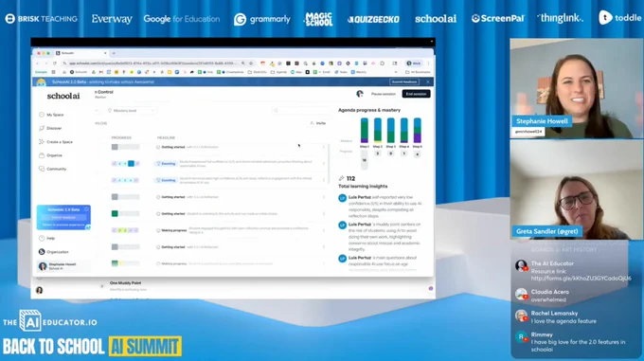Click the 112 total learning insights icon

[x=341, y=178]
